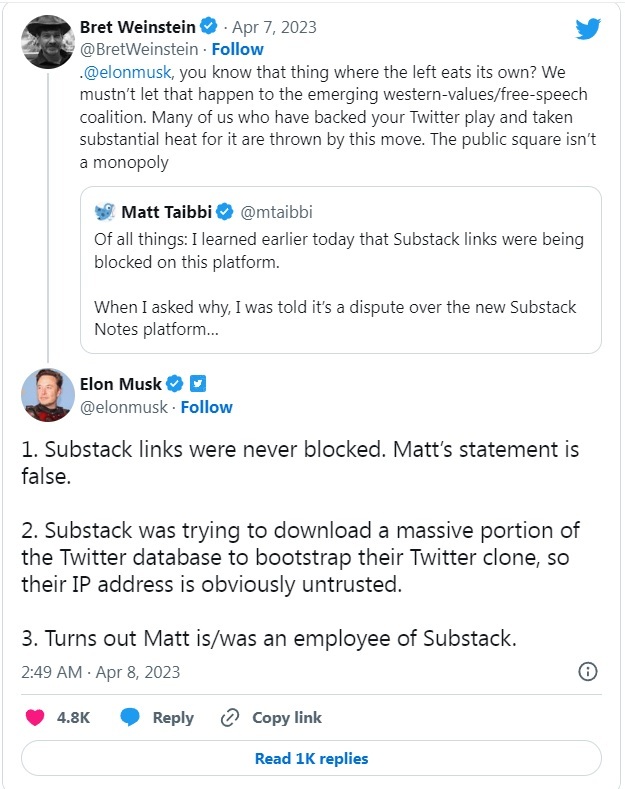The height and width of the screenshot is (789, 625).
Task: Click the Twitter square badge beside Elon Musk
Action: pos(198,383)
